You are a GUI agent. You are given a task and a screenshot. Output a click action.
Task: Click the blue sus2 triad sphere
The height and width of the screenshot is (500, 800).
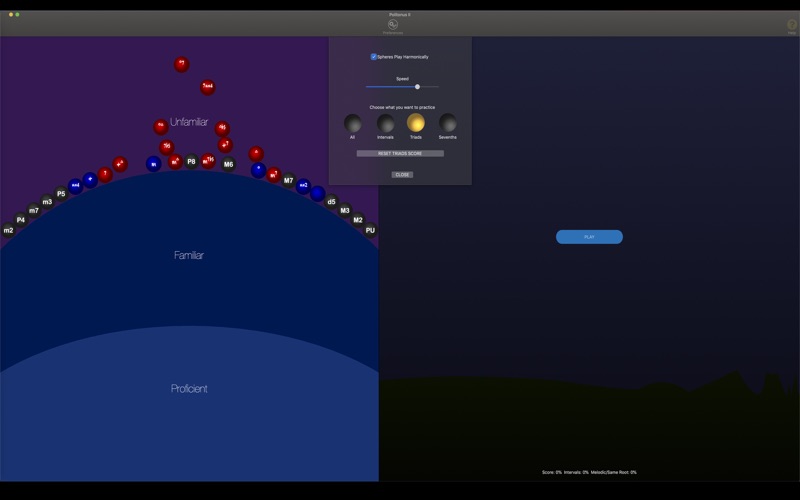click(x=303, y=186)
